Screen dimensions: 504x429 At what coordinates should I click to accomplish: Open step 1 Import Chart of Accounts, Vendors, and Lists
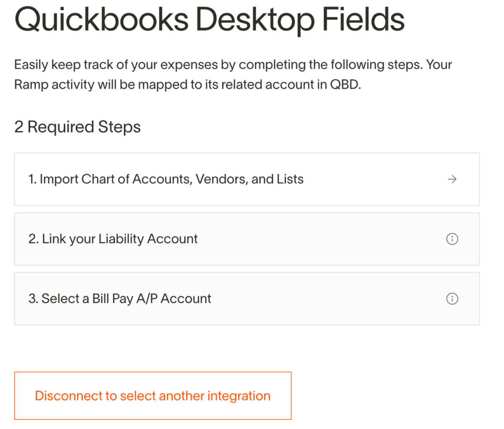[x=247, y=179]
